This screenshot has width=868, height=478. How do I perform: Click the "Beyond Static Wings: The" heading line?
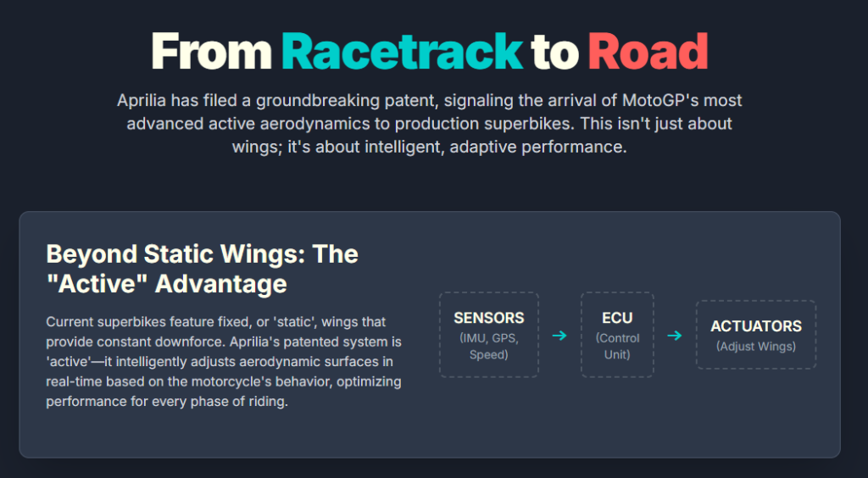[202, 253]
